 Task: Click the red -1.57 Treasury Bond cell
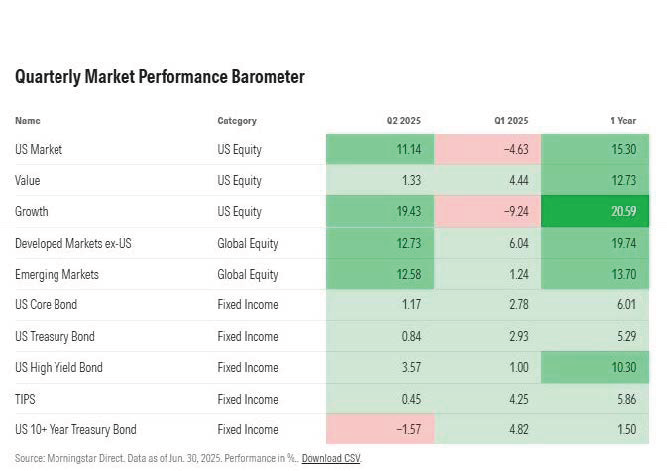379,430
